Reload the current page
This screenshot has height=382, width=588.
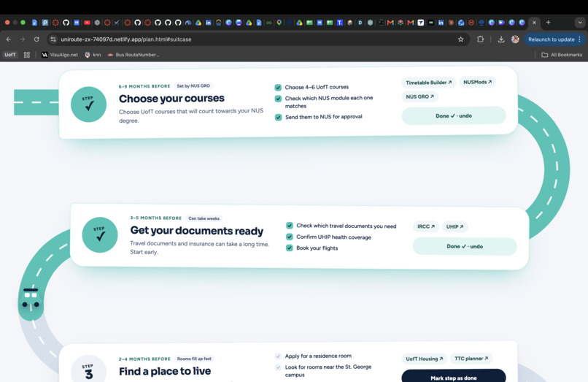click(x=36, y=39)
